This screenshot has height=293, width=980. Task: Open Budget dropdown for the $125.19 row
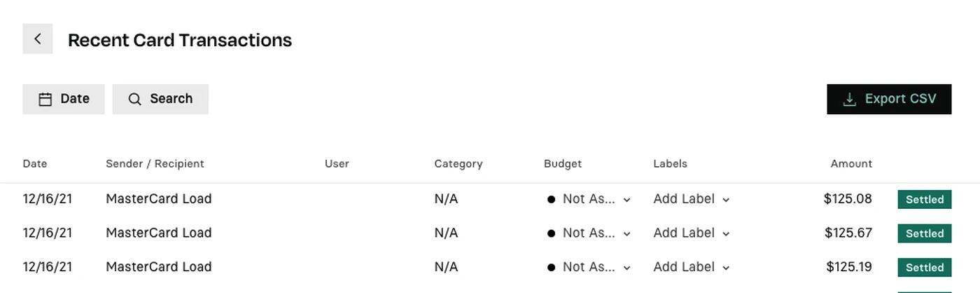(x=589, y=267)
